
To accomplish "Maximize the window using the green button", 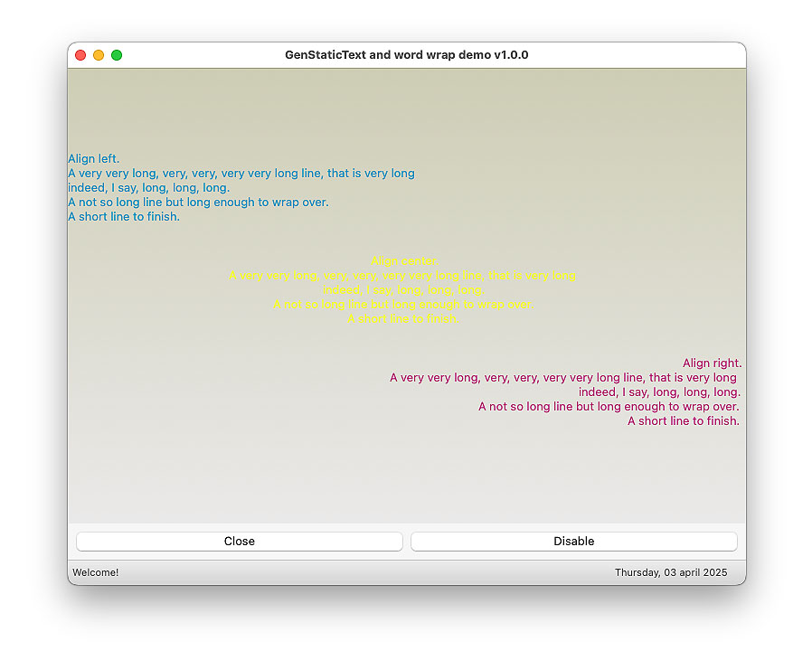I will click(117, 55).
